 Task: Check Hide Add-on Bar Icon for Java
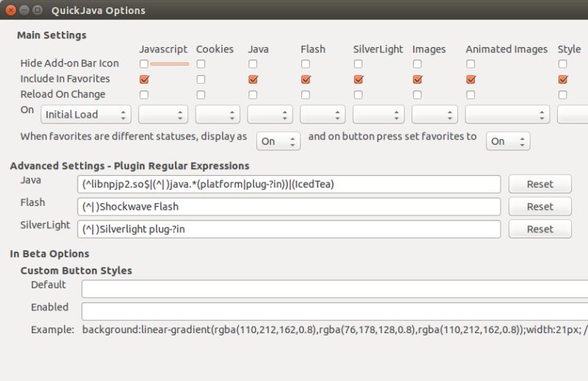[x=253, y=64]
